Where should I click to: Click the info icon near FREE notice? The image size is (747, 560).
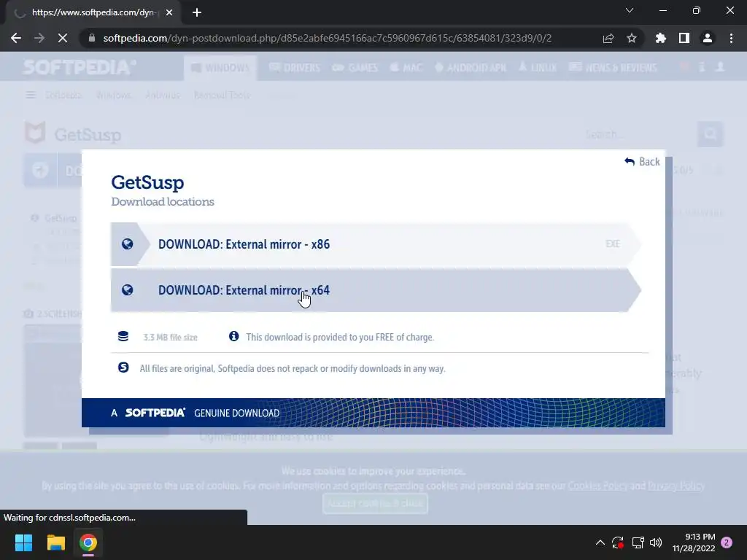coord(233,336)
